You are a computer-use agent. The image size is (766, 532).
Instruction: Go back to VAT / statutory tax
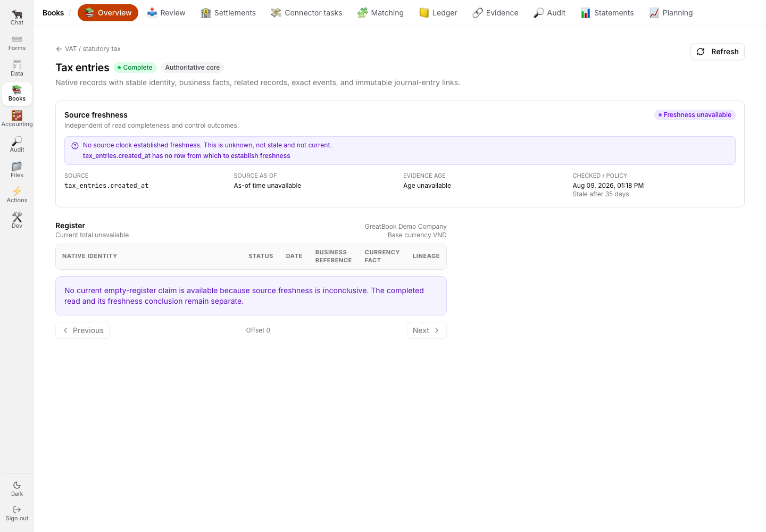[x=88, y=49]
